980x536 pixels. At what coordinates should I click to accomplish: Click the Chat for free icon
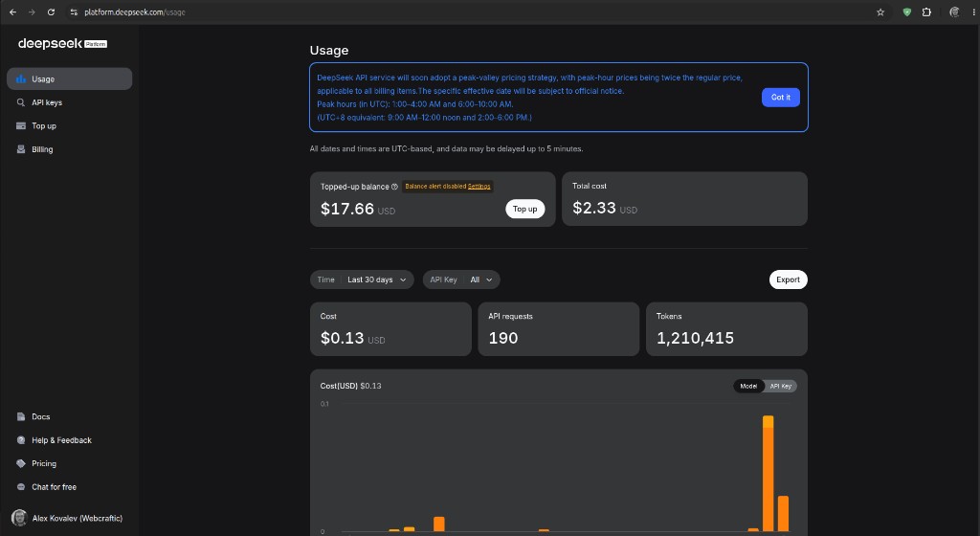21,486
